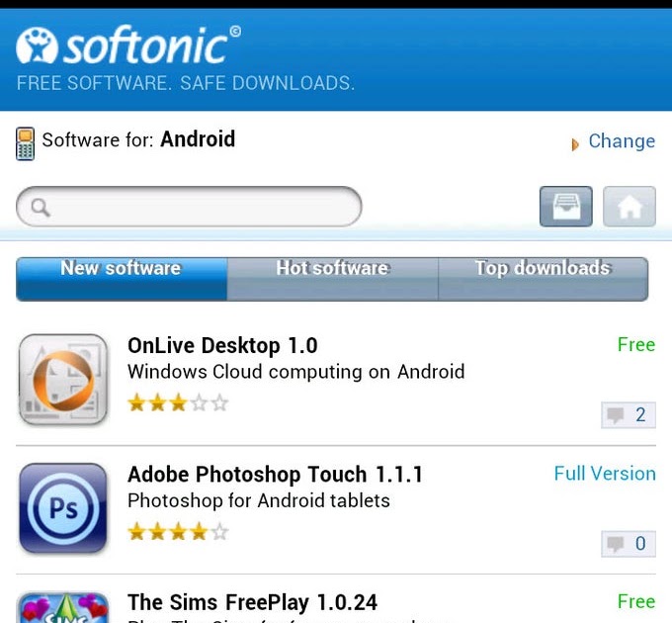The image size is (672, 623).
Task: Click the Change platform link
Action: (622, 141)
